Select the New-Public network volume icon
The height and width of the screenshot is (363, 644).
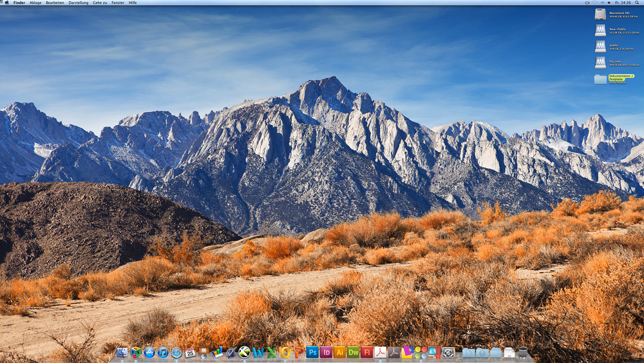(x=600, y=30)
